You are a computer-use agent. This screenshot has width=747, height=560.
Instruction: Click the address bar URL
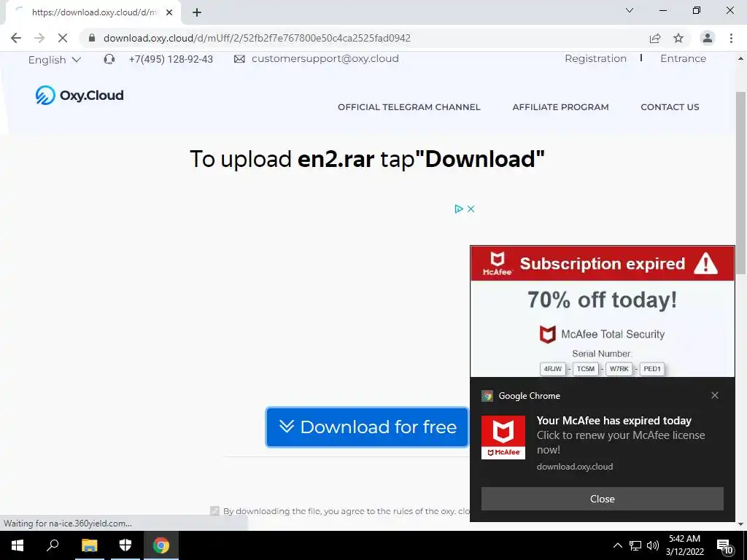(x=257, y=38)
